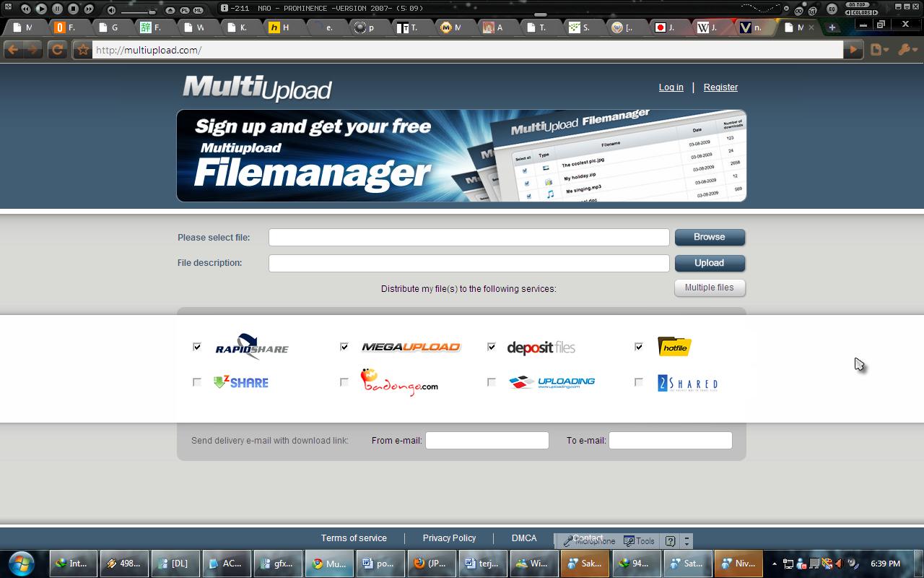Click the zShare logo
924x578 pixels.
coord(241,382)
